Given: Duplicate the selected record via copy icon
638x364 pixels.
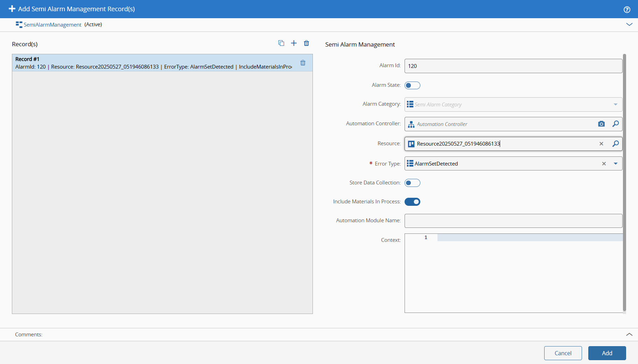Looking at the screenshot, I should point(281,43).
